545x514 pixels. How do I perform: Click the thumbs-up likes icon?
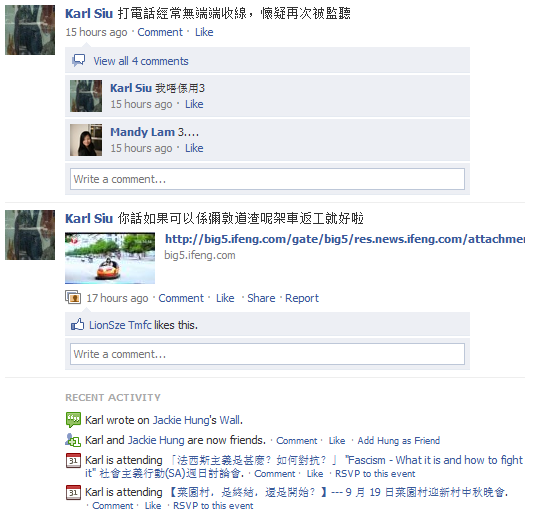pyautogui.click(x=78, y=325)
